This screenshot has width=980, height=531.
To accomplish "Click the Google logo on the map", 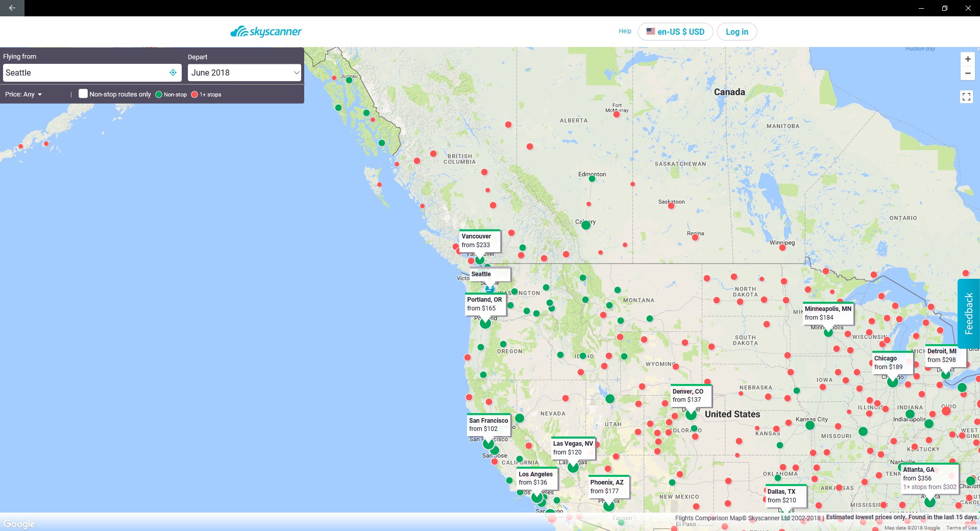I will point(19,523).
